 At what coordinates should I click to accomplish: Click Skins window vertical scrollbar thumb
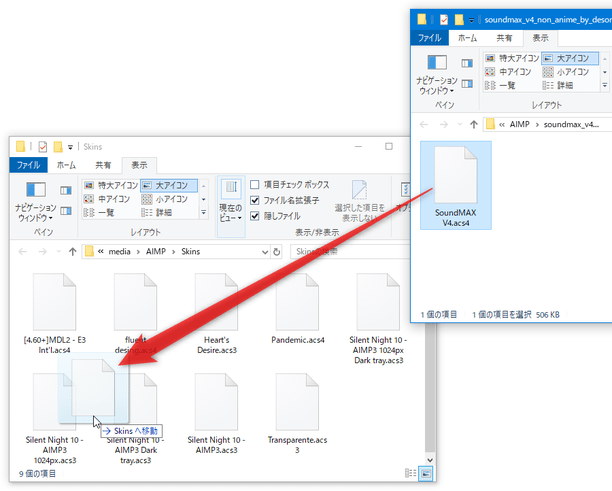point(430,388)
